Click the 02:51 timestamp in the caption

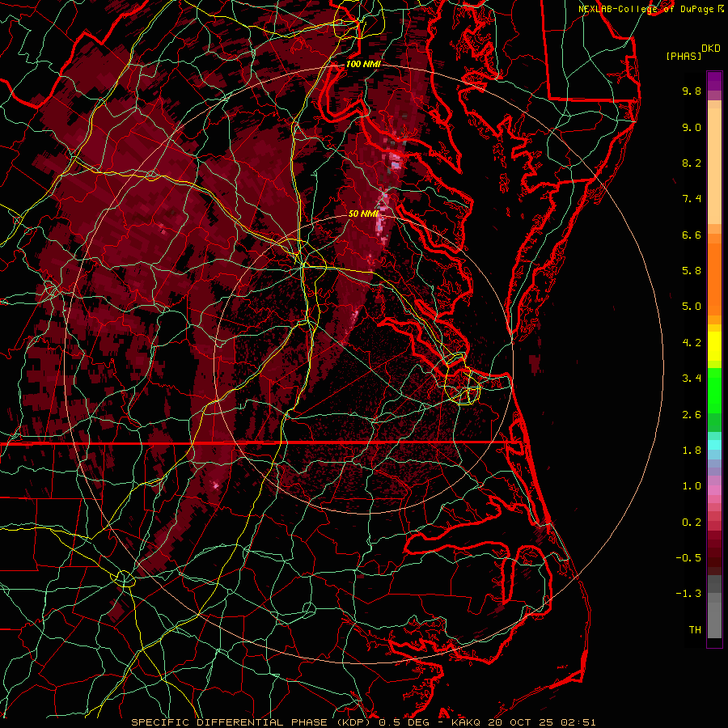click(580, 722)
